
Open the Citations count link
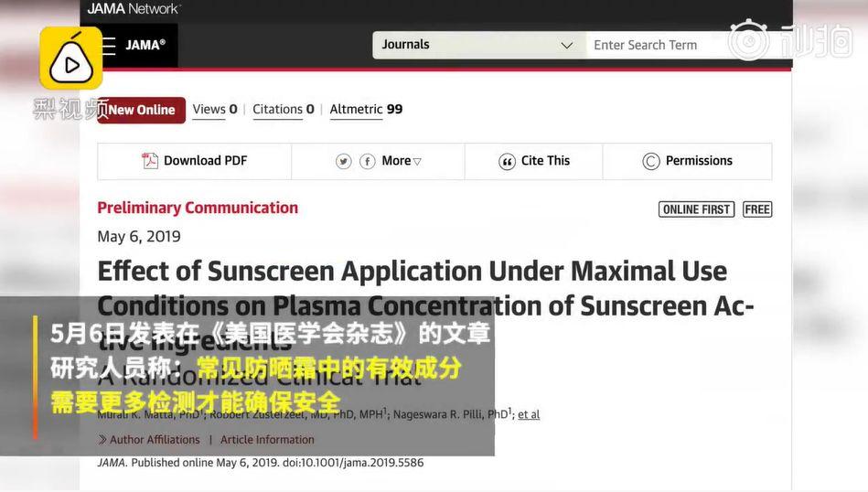click(x=283, y=110)
